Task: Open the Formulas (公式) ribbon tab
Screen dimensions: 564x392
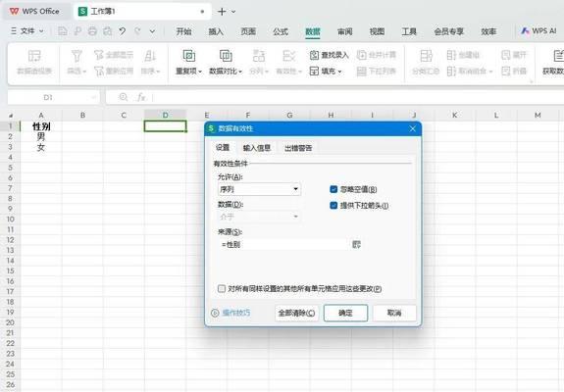Action: point(281,31)
